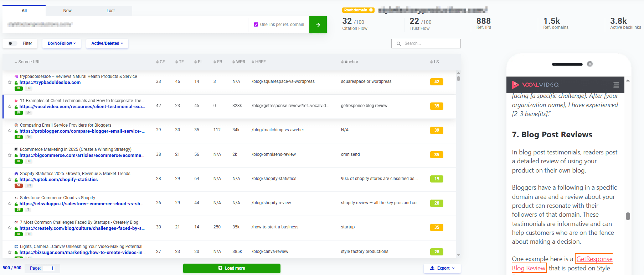Click the 888 Ref. IPs stat

(x=484, y=23)
